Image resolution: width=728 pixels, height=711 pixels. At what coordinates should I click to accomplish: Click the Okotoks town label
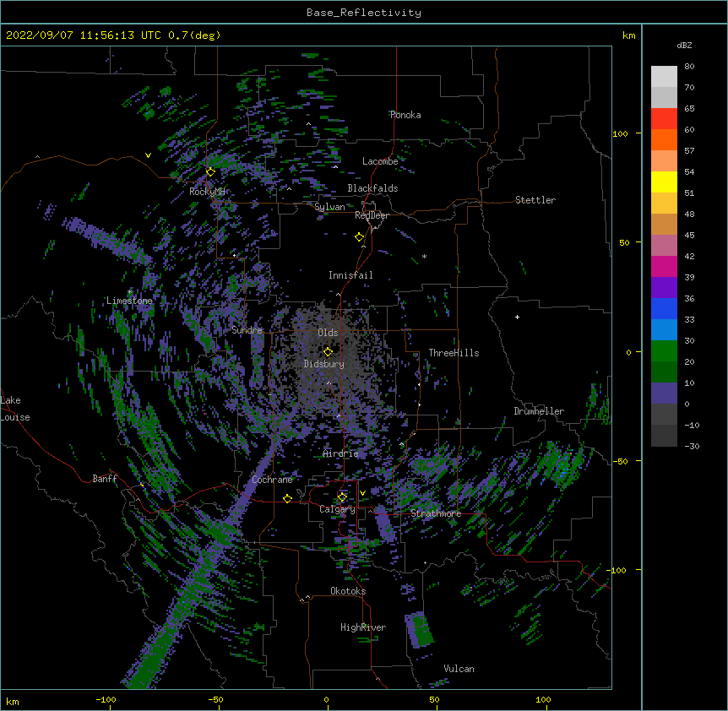coord(348,591)
